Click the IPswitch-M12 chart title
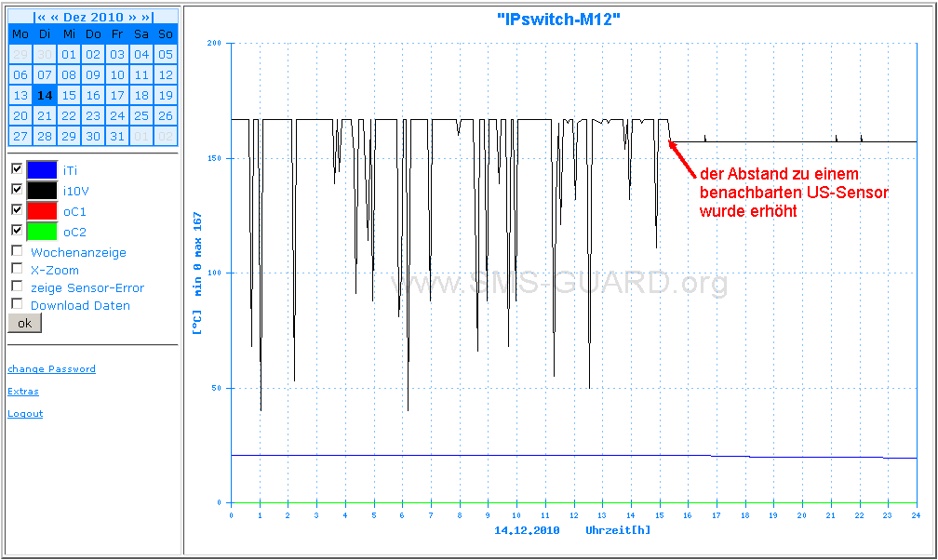This screenshot has height=560, width=938. pos(558,20)
